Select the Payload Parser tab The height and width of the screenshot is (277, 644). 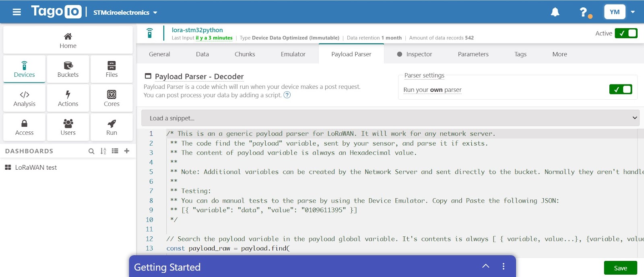pyautogui.click(x=351, y=54)
